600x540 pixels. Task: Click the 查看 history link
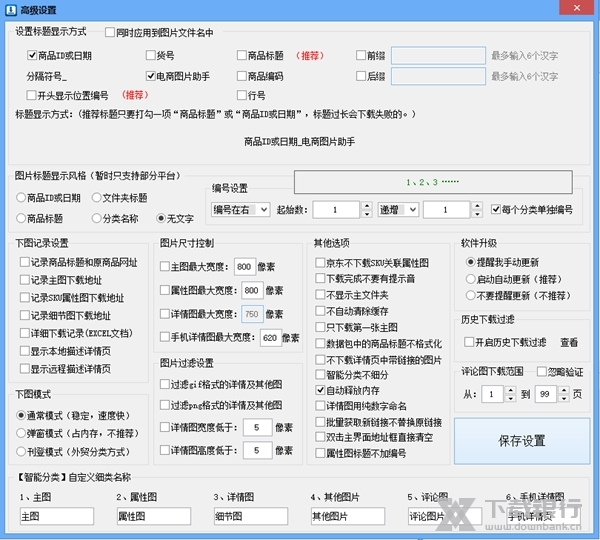pos(569,342)
